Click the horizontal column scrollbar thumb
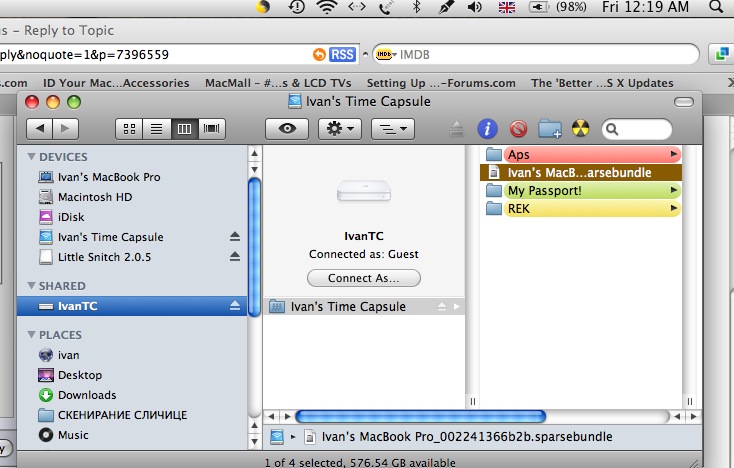The width and height of the screenshot is (734, 468). (x=421, y=416)
